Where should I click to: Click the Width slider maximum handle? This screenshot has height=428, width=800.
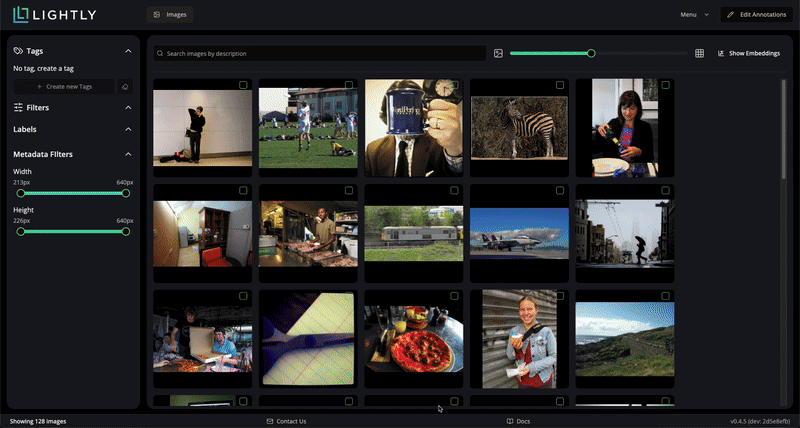(x=126, y=193)
